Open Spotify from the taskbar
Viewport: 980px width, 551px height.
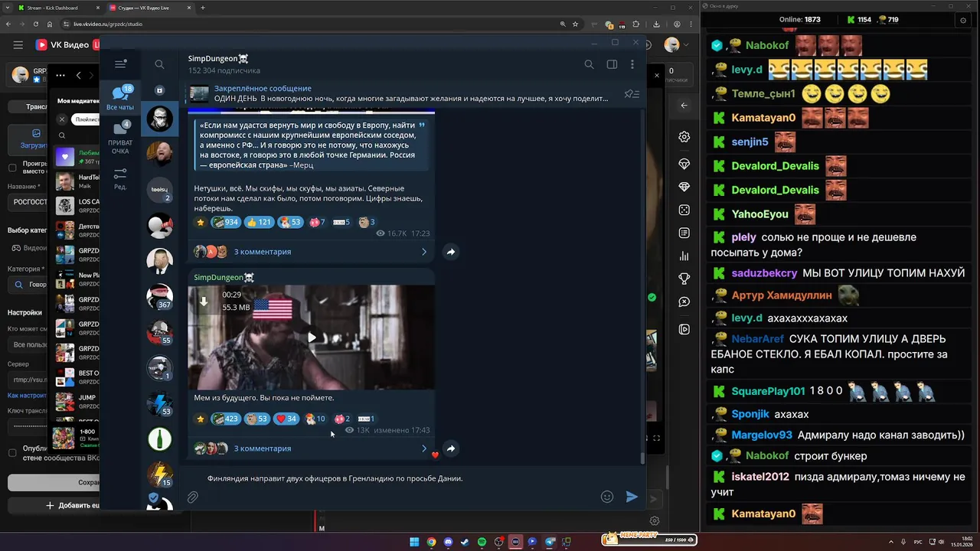pos(482,542)
